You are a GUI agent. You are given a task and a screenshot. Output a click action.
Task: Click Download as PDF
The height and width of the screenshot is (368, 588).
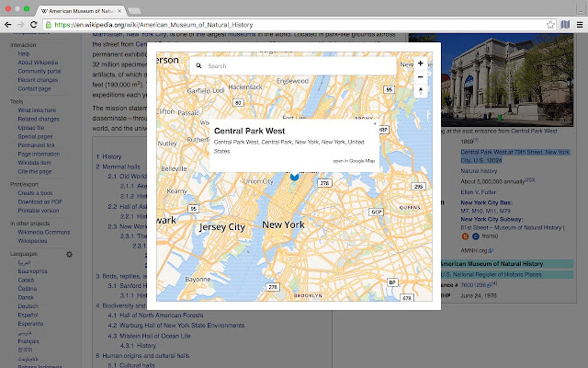tap(40, 202)
